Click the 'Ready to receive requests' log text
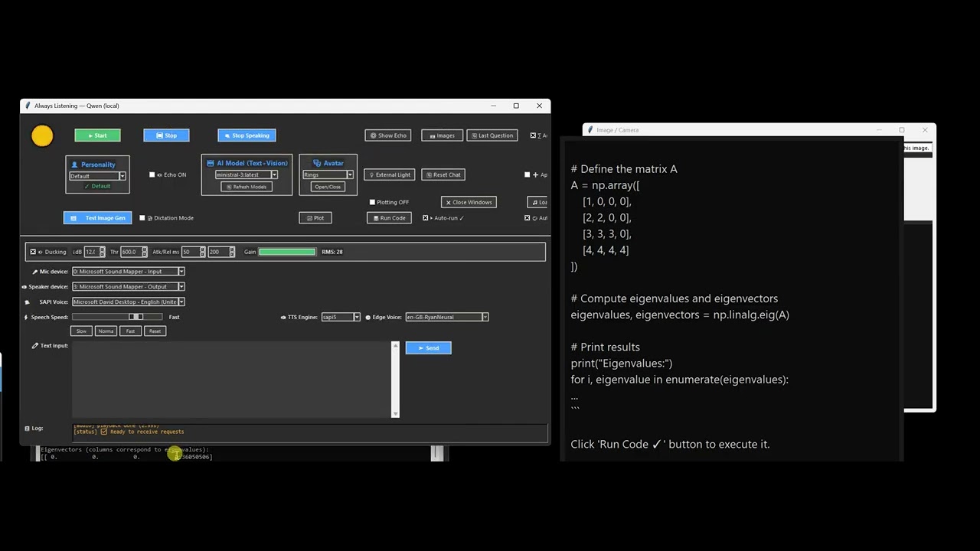 (x=147, y=432)
